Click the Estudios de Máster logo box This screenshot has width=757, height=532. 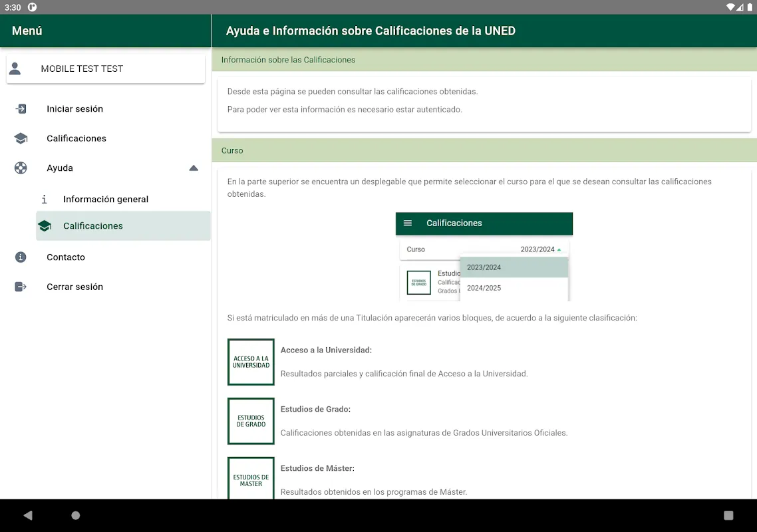pyautogui.click(x=251, y=478)
